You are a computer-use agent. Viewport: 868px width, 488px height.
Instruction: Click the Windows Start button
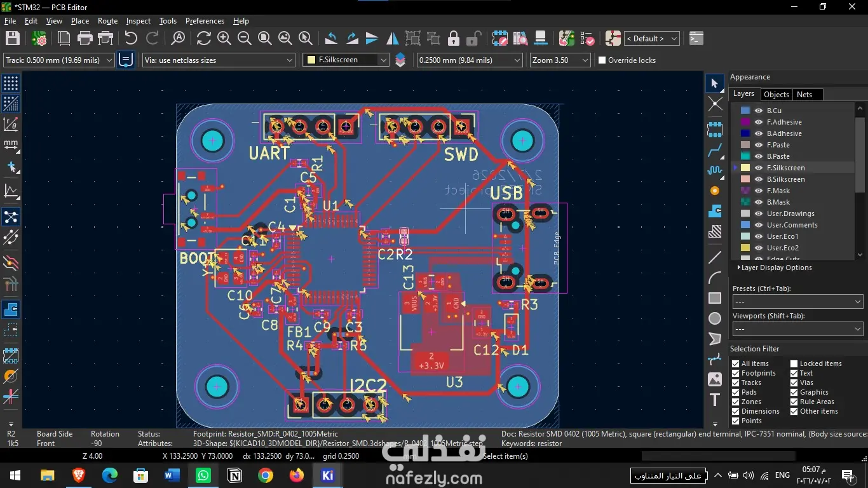tap(15, 475)
